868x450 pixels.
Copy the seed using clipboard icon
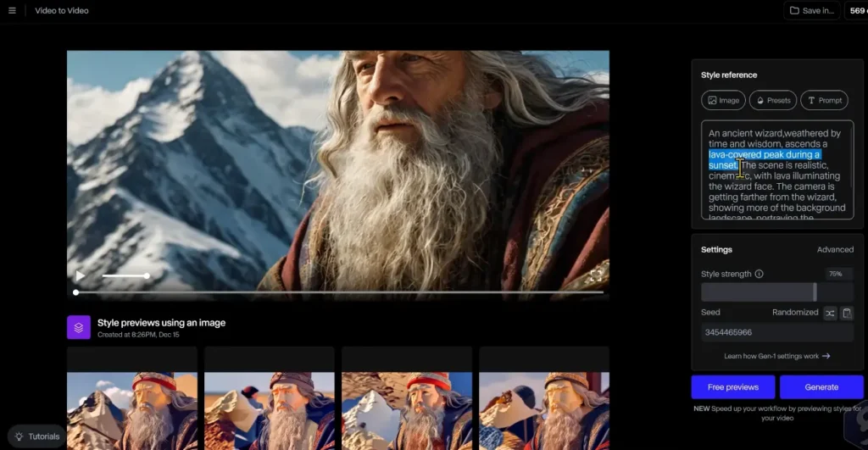click(x=846, y=313)
